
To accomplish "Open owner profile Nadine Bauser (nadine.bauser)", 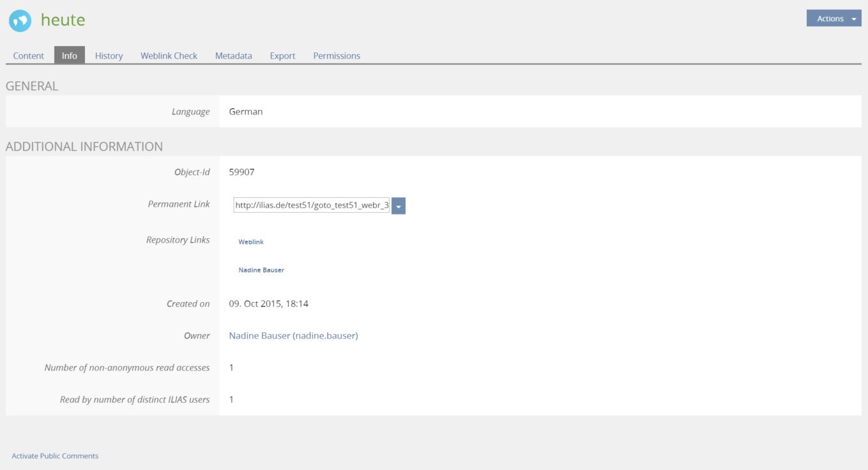I will coord(293,336).
